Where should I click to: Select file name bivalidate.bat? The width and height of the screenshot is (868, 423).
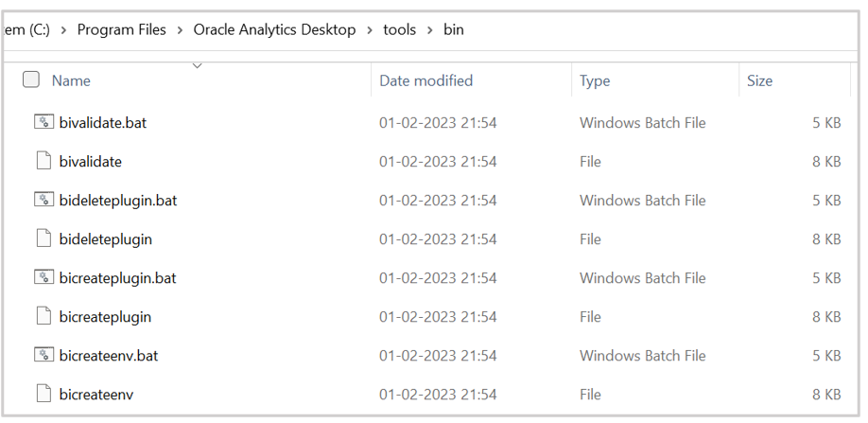tap(103, 122)
